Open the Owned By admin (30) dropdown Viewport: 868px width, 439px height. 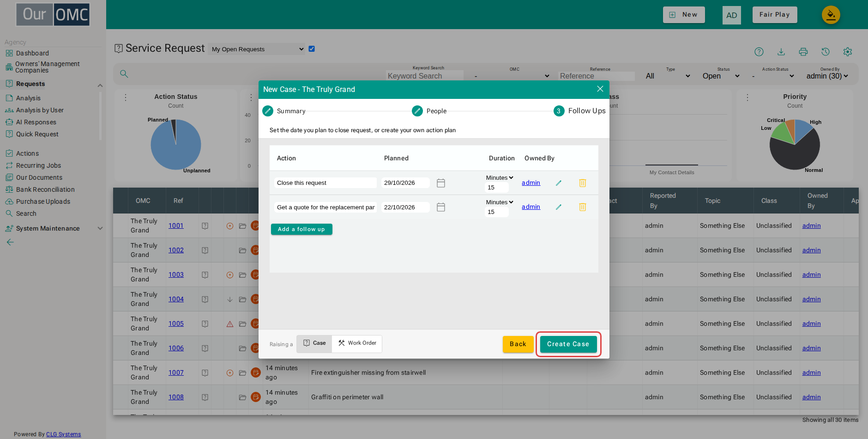tap(827, 76)
